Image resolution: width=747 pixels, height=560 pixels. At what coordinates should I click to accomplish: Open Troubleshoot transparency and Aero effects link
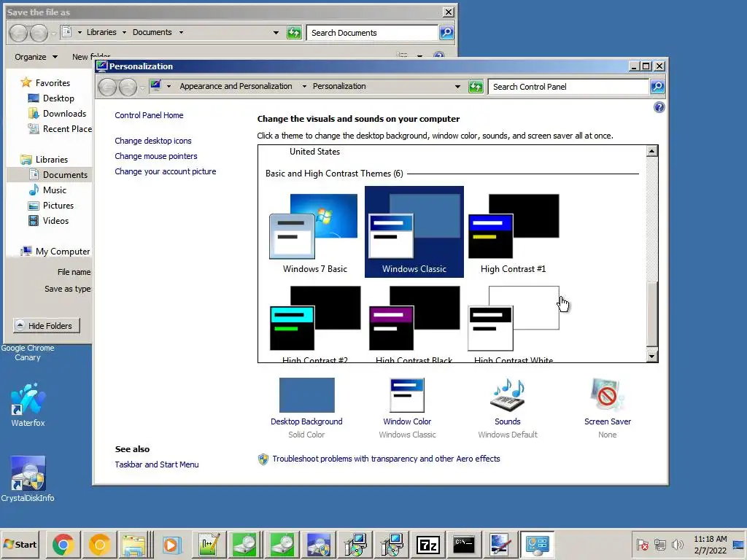coord(386,459)
